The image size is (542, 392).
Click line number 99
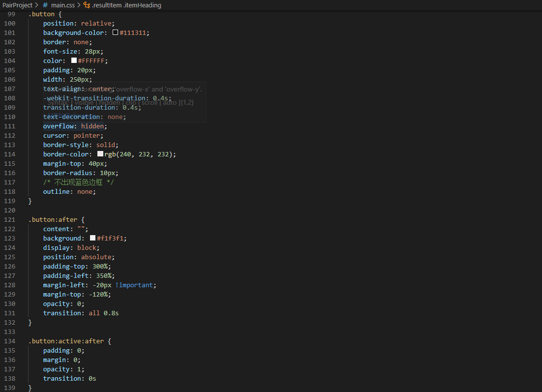pos(11,14)
